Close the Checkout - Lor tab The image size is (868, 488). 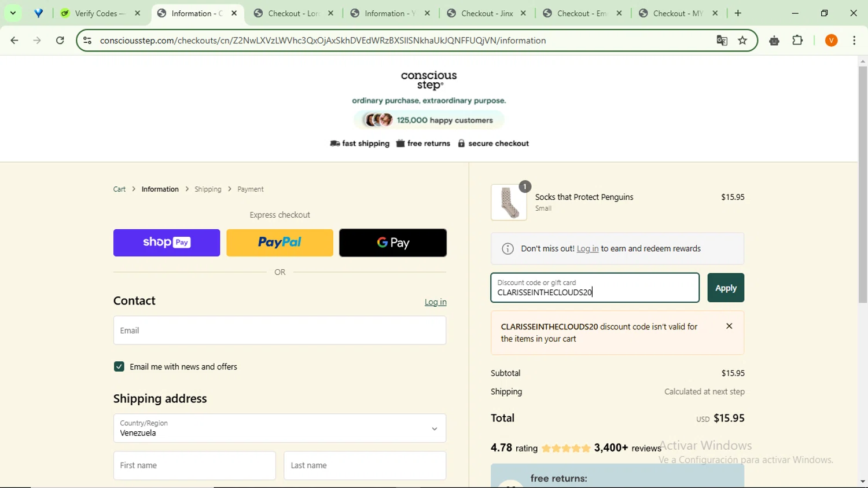(x=330, y=13)
